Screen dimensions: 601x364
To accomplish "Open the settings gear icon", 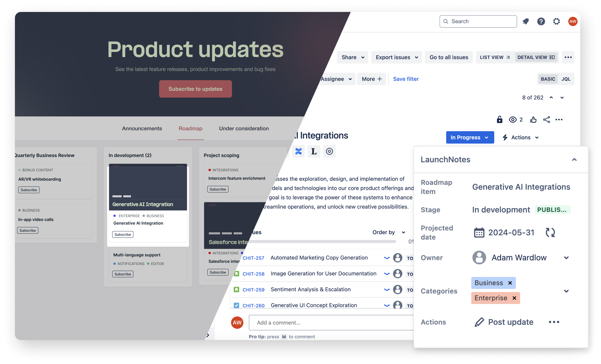I will 556,21.
